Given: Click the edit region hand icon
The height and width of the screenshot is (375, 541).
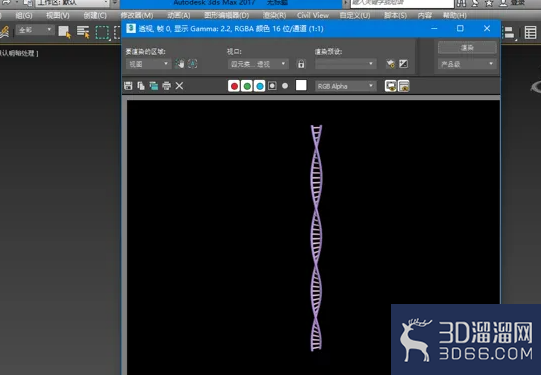Looking at the screenshot, I should point(180,64).
